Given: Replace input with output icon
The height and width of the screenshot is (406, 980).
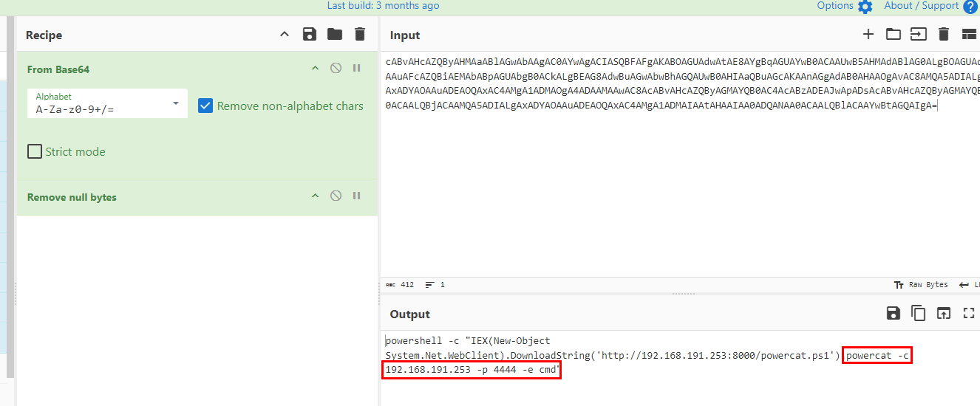Looking at the screenshot, I should tap(943, 313).
